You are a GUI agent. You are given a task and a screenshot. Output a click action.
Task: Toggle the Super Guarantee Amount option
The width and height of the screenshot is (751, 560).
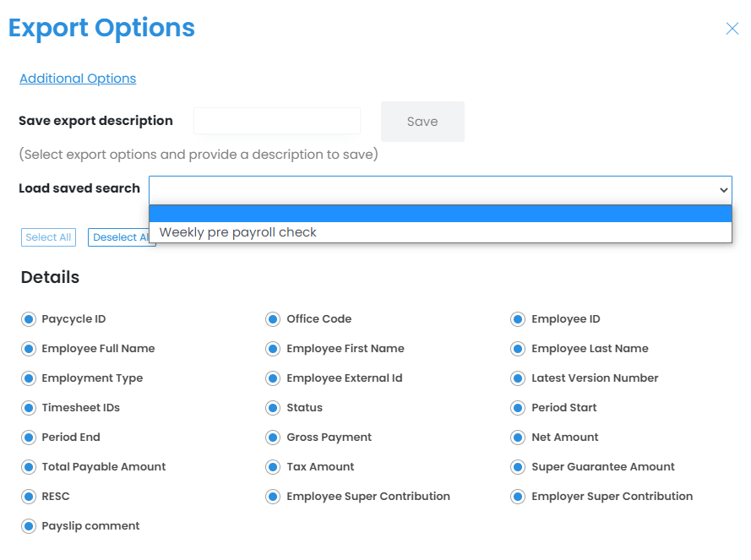pos(518,467)
